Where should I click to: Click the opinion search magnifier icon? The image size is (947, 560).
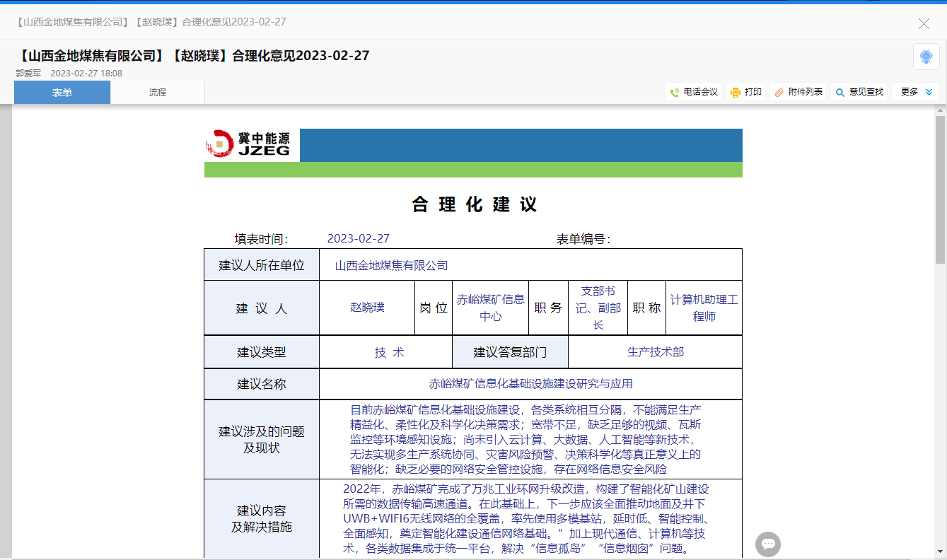click(x=840, y=93)
